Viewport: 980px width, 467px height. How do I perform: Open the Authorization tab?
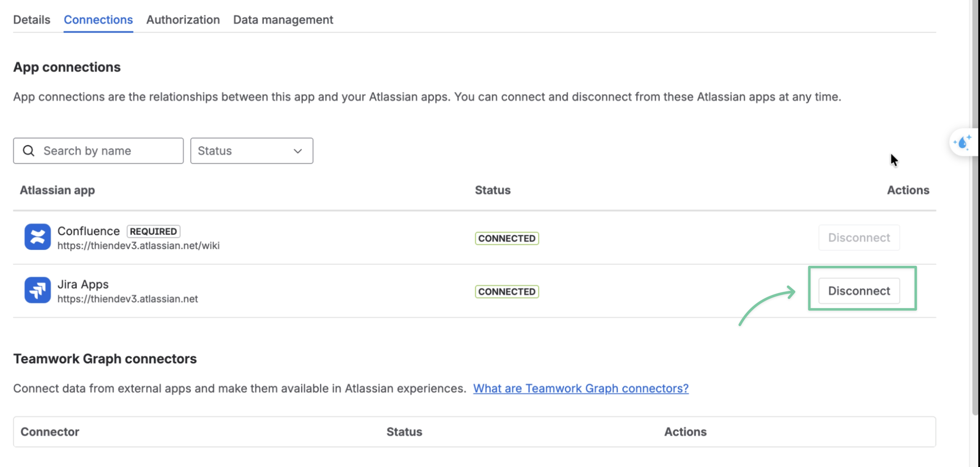tap(183, 20)
